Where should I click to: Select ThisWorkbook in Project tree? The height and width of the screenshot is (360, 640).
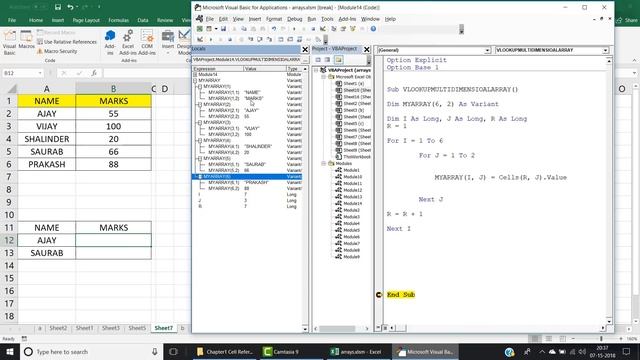click(353, 157)
